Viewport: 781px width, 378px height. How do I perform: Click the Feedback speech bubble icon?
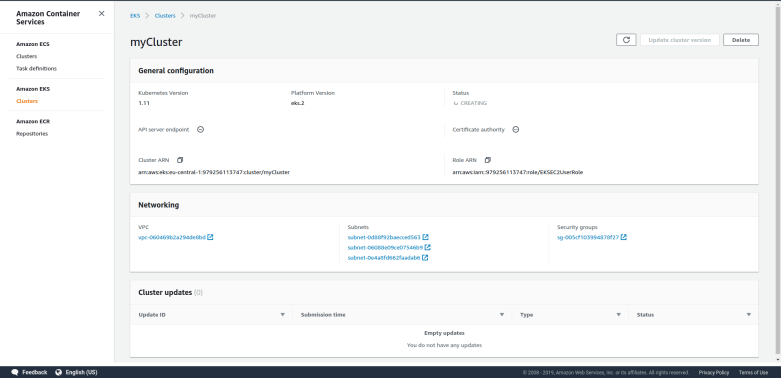click(x=15, y=372)
